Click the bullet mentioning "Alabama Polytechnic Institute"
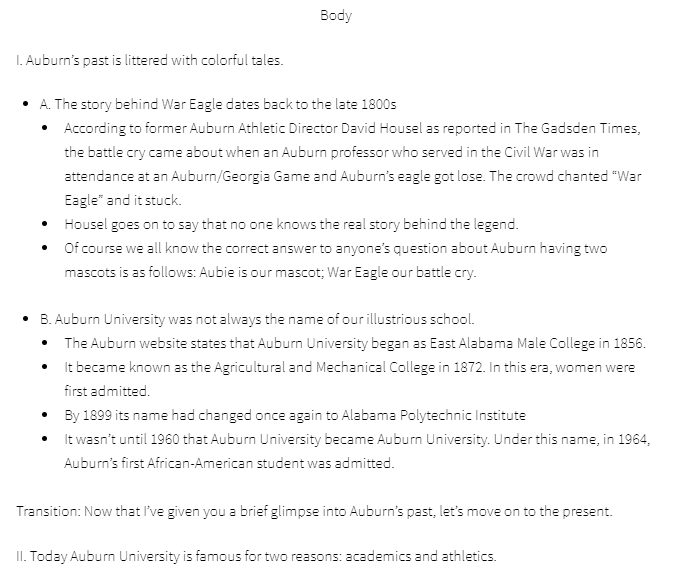The width and height of the screenshot is (688, 578). (295, 415)
